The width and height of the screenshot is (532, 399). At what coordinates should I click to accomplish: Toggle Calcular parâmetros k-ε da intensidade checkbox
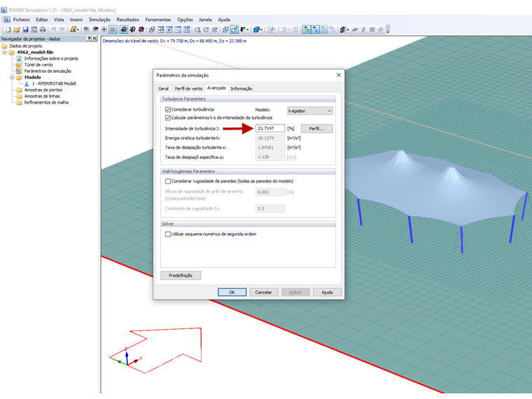coord(167,118)
